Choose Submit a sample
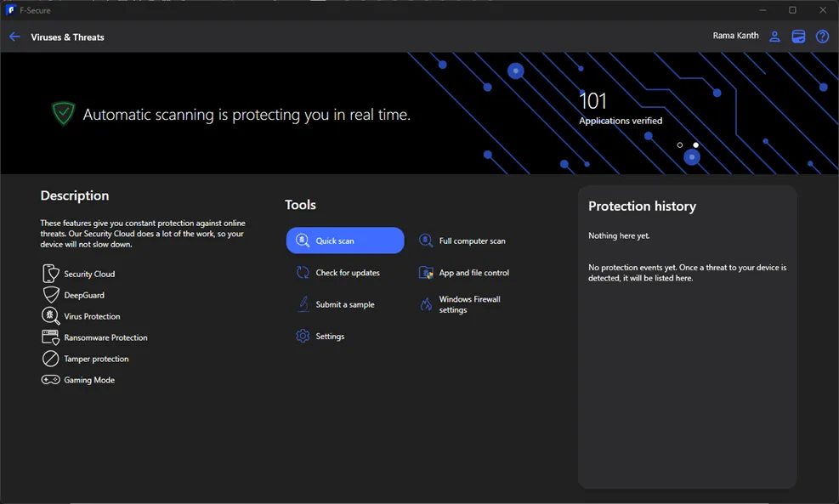Screen dimensions: 839x504 pyautogui.click(x=344, y=304)
